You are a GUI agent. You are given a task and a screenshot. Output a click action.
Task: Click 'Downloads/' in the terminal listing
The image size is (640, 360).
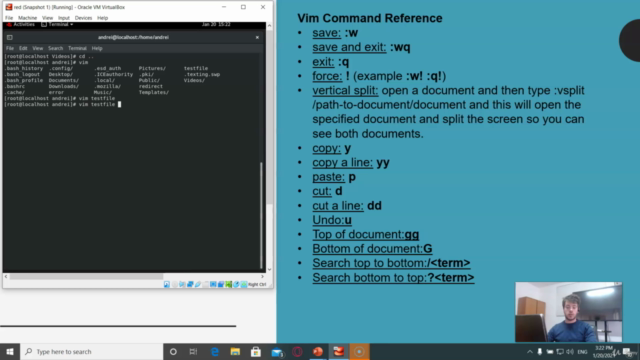click(x=64, y=87)
